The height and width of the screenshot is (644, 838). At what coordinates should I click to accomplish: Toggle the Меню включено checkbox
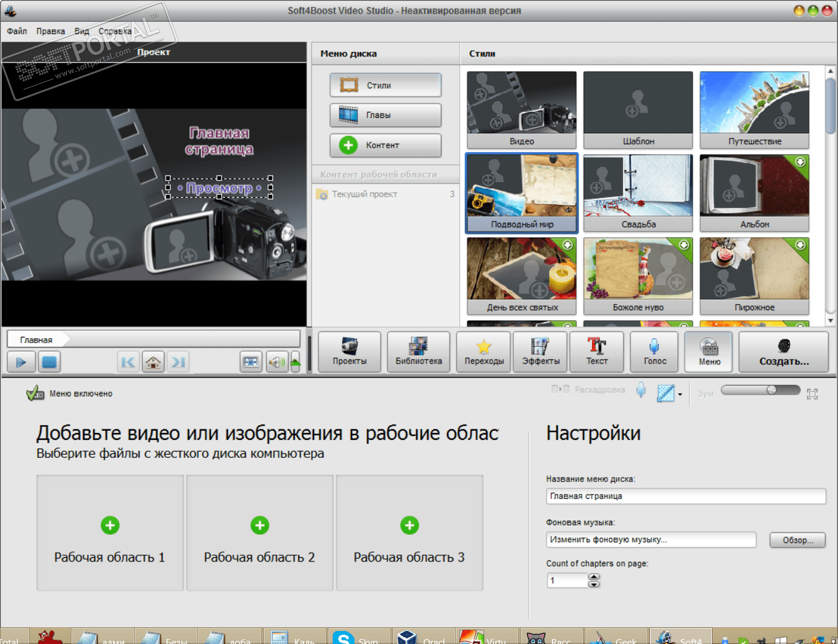pos(35,393)
